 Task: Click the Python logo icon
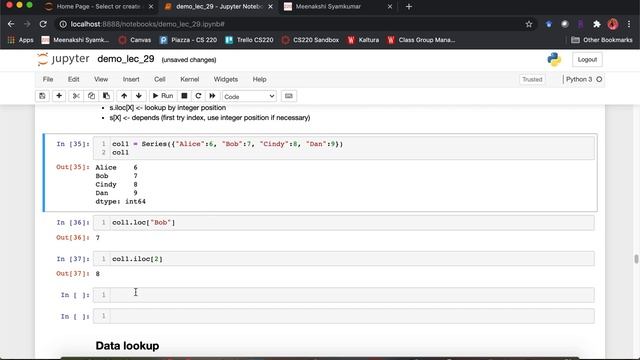coord(554,60)
